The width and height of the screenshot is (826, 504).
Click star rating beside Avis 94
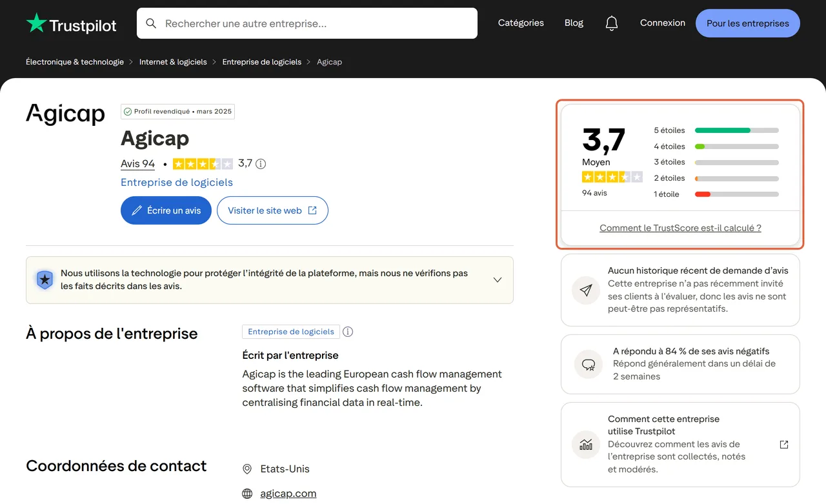click(203, 164)
